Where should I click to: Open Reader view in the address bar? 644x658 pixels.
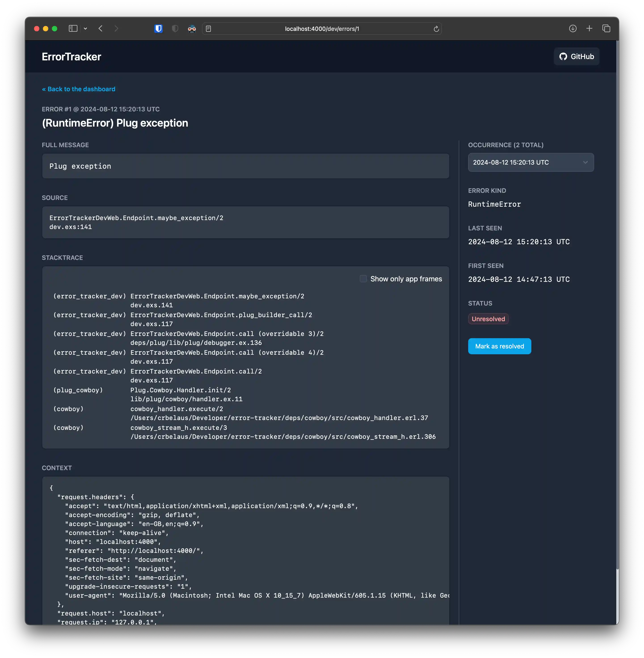click(x=209, y=28)
